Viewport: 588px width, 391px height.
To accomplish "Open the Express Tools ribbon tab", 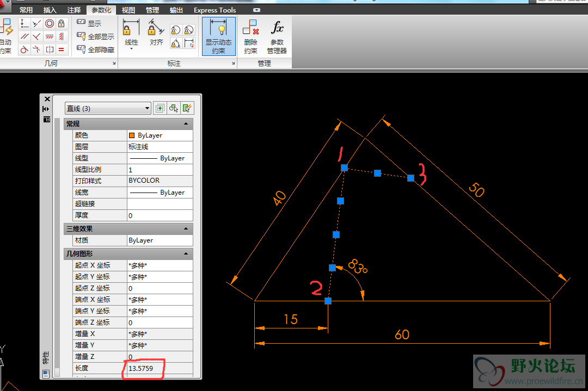I will [x=215, y=10].
